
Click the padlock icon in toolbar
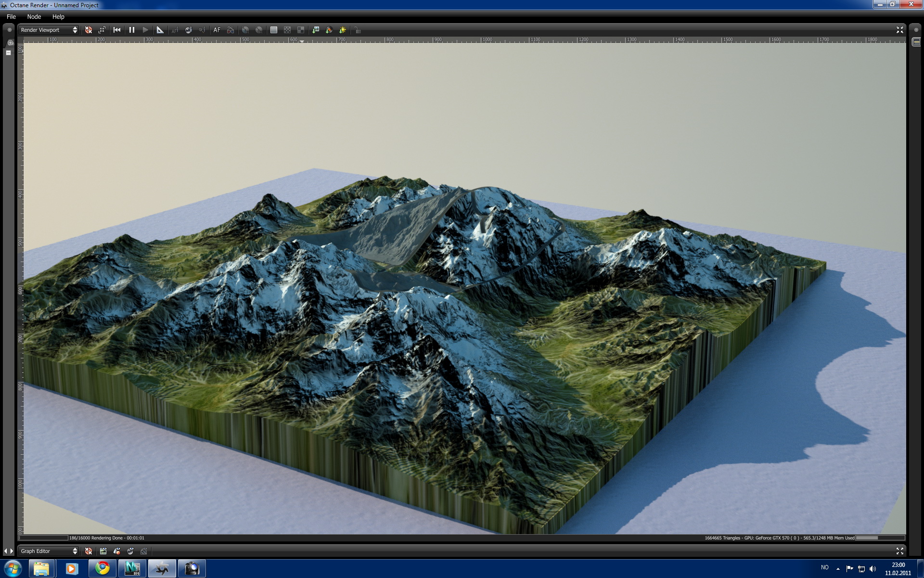[357, 30]
